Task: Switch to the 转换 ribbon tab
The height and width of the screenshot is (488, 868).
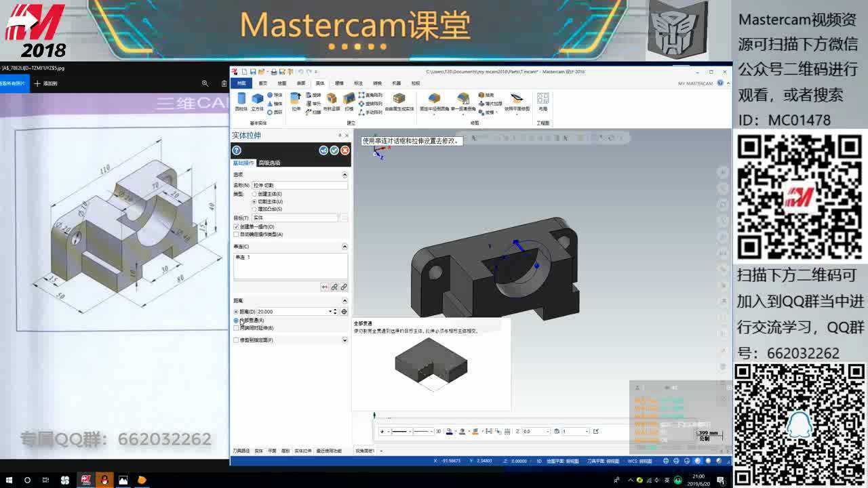Action: [376, 83]
